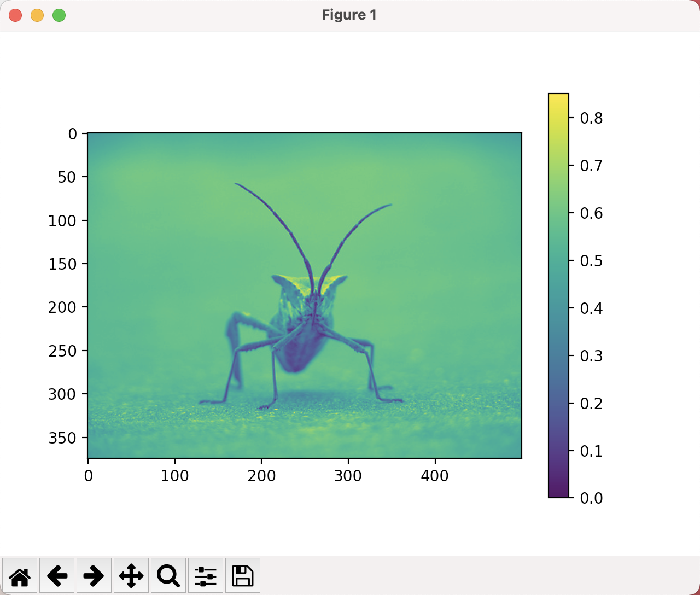Image resolution: width=700 pixels, height=595 pixels.
Task: Click the dark purple bottom of the colorbar
Action: [558, 491]
